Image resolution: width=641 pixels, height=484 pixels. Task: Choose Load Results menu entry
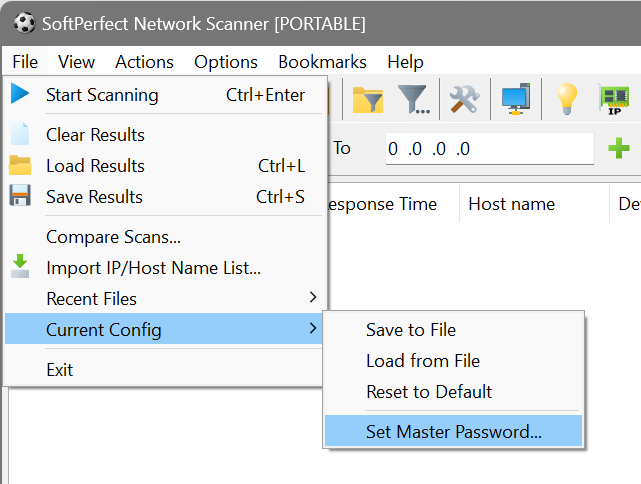click(x=166, y=166)
